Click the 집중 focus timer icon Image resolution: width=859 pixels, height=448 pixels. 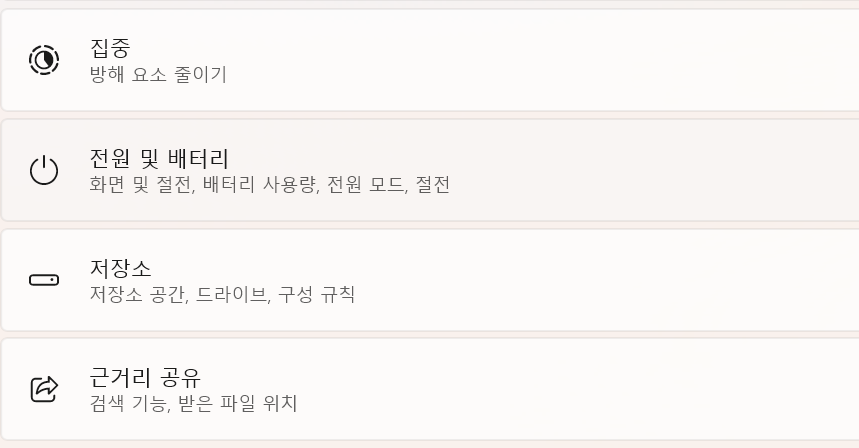pos(44,60)
